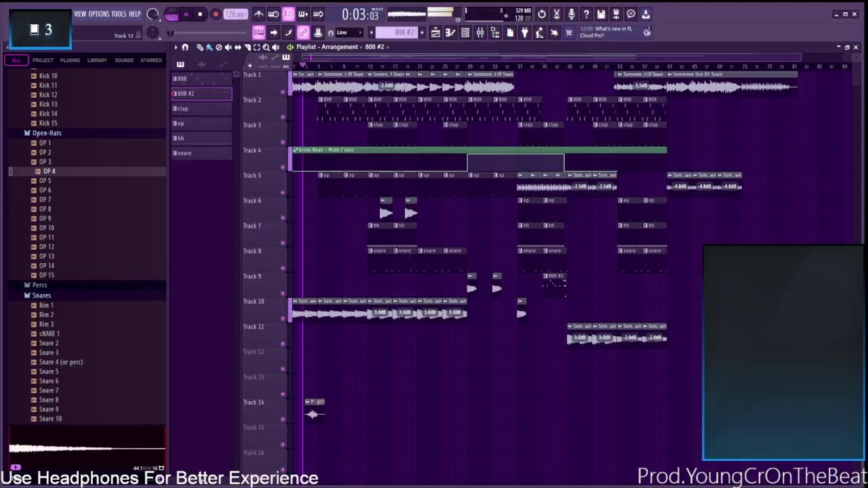Click the master pitch slider
Viewport: 868px width, 488px height.
(x=153, y=33)
